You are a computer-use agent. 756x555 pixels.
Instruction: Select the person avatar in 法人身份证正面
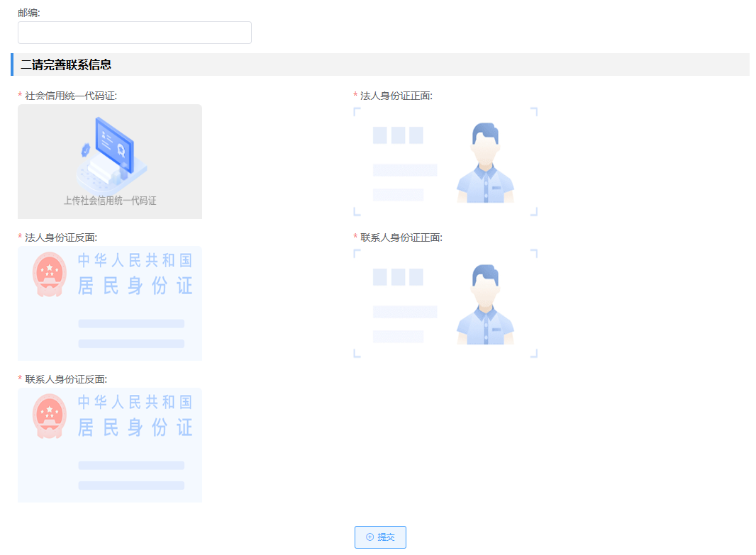(485, 163)
